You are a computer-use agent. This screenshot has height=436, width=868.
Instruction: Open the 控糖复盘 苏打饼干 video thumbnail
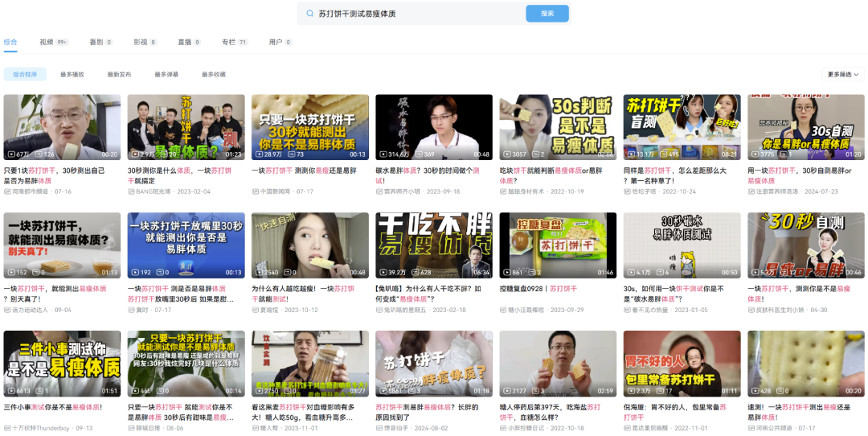(x=558, y=245)
